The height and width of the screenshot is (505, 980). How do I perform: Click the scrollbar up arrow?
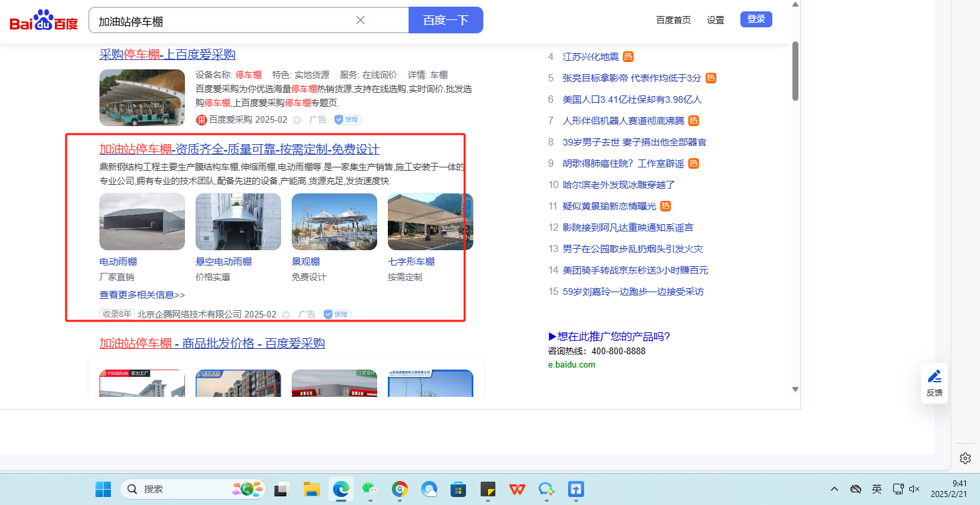point(795,5)
